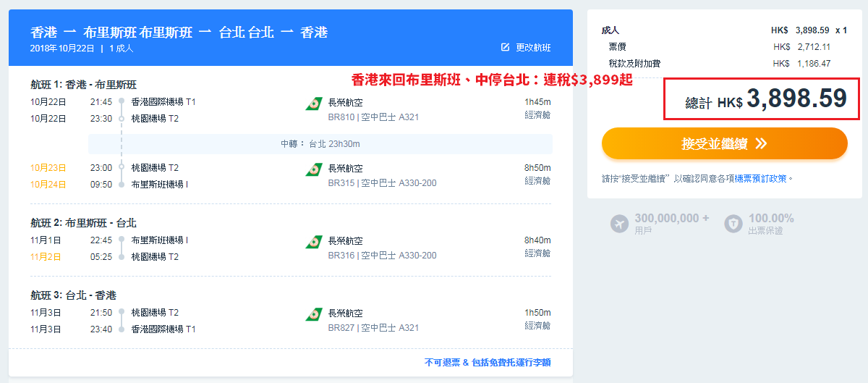Select the 航班 2: 布里斯班 - 台北 heading
This screenshot has height=383, width=868.
coord(83,223)
